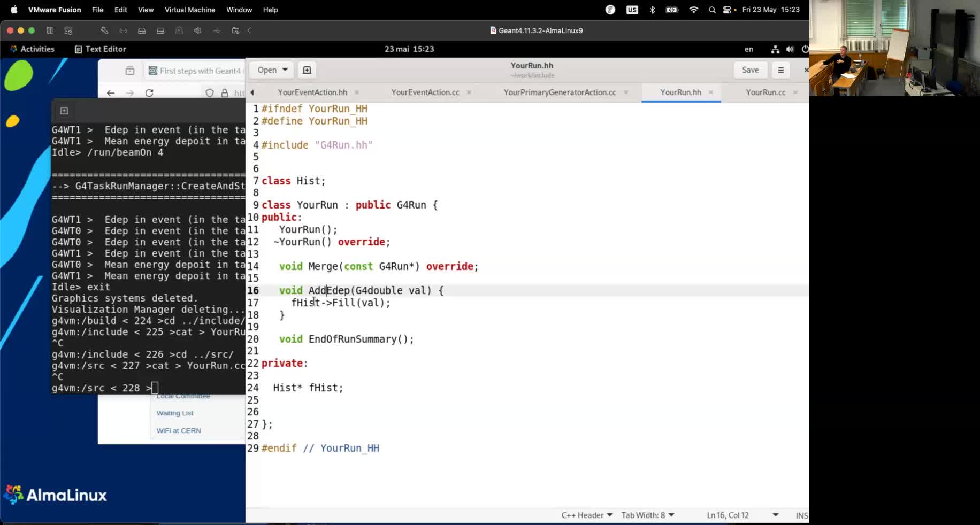The image size is (980, 525).
Task: Open the Virtual Machine menu
Action: [189, 10]
